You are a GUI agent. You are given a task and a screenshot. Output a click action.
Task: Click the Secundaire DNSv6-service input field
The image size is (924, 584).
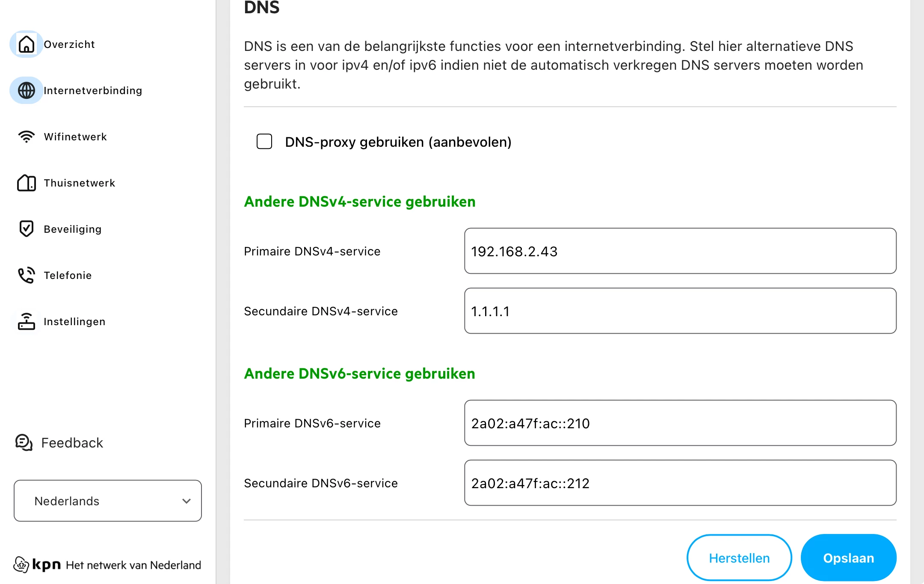680,483
